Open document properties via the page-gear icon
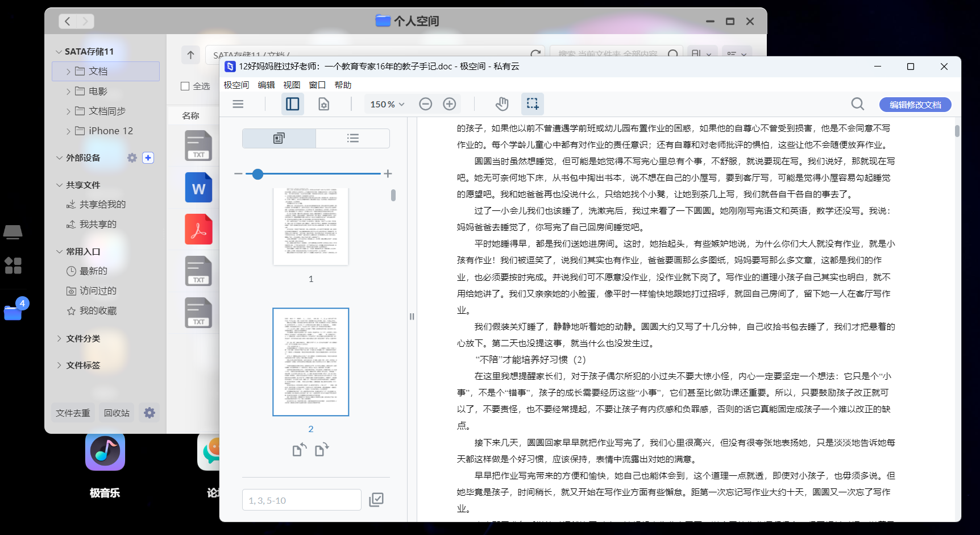The height and width of the screenshot is (535, 980). 323,104
